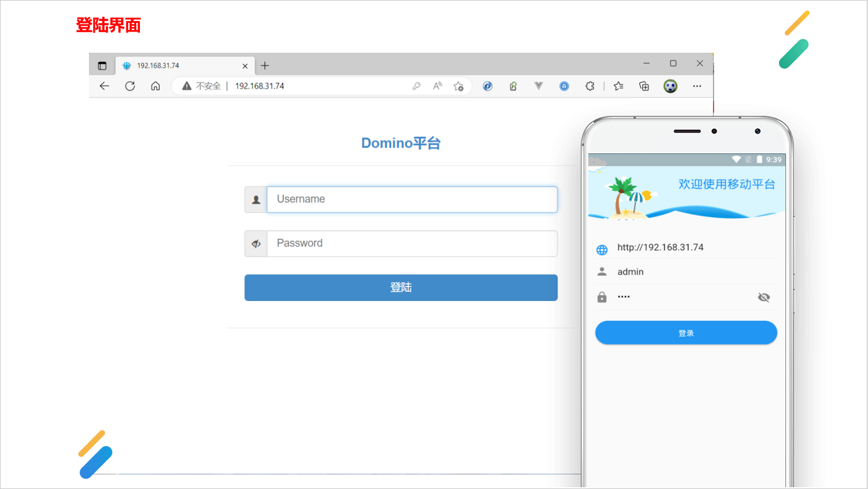Image resolution: width=868 pixels, height=489 pixels.
Task: Click the person icon on phone
Action: [602, 272]
